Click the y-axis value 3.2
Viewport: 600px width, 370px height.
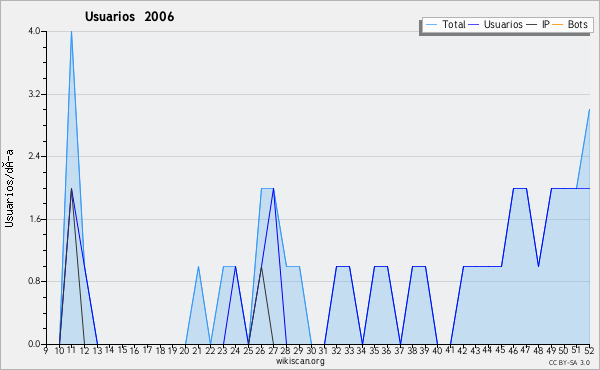[34, 94]
